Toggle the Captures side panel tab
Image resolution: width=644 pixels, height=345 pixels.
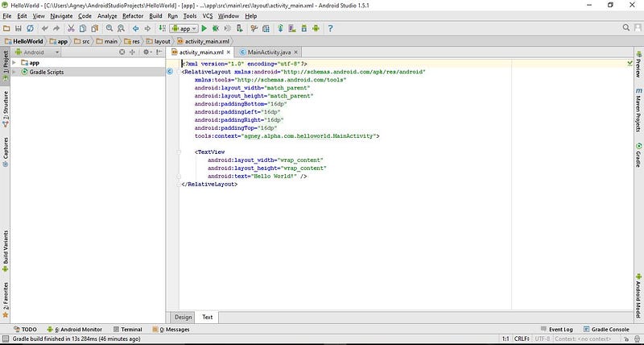tap(6, 152)
